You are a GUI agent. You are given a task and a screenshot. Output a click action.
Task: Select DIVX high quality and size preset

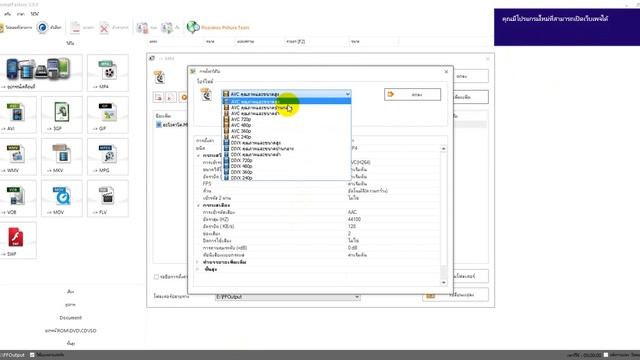click(287, 143)
